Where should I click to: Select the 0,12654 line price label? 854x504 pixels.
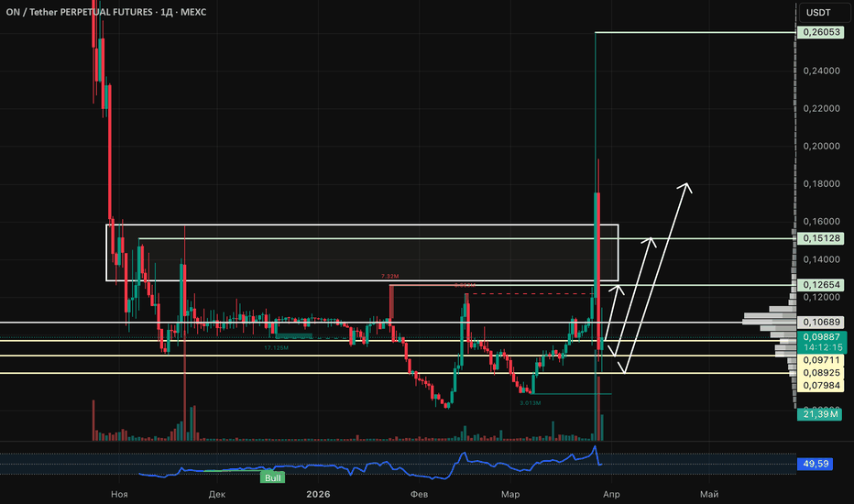[821, 284]
